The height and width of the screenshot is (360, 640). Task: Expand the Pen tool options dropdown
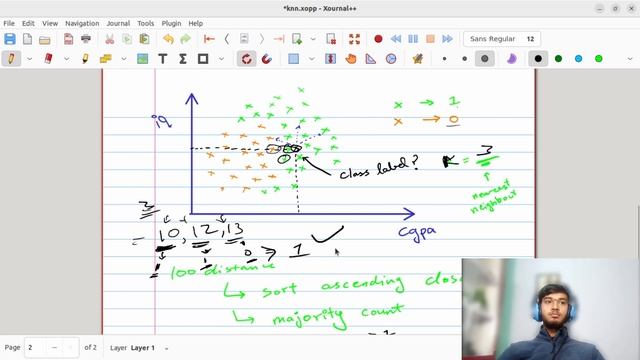[x=29, y=59]
